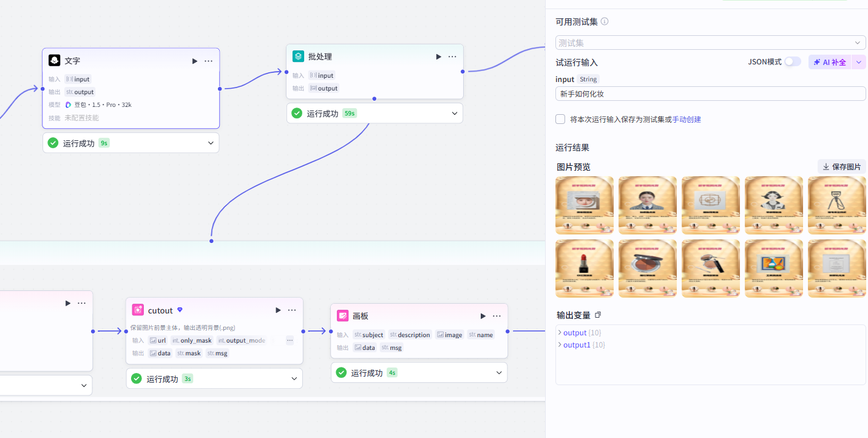Click the 保存图片 download button
This screenshot has width=868, height=438.
point(842,166)
